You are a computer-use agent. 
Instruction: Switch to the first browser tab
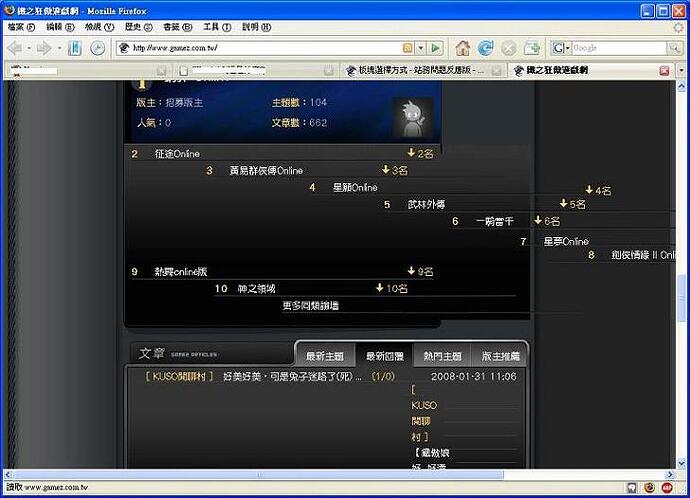point(88,70)
